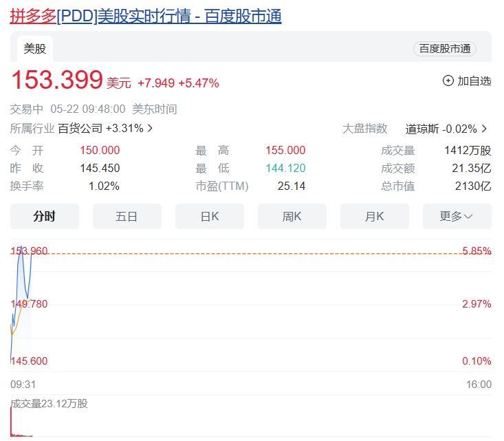Open the 拼多多[PDD]美股实时行情 title link

(x=146, y=16)
